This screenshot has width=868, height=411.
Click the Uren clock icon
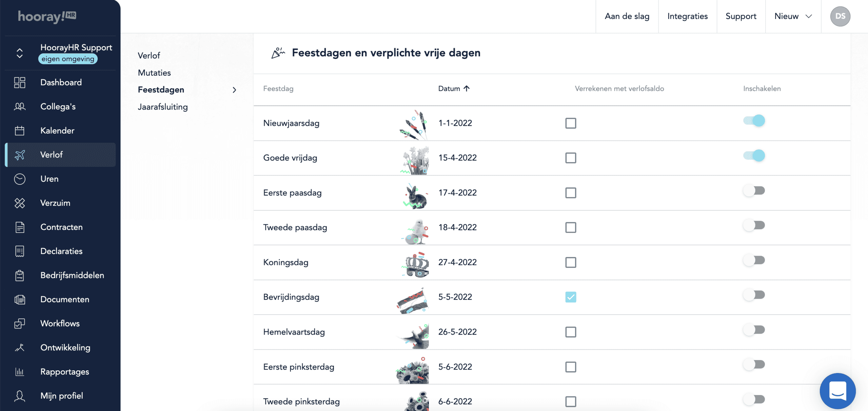click(x=20, y=179)
